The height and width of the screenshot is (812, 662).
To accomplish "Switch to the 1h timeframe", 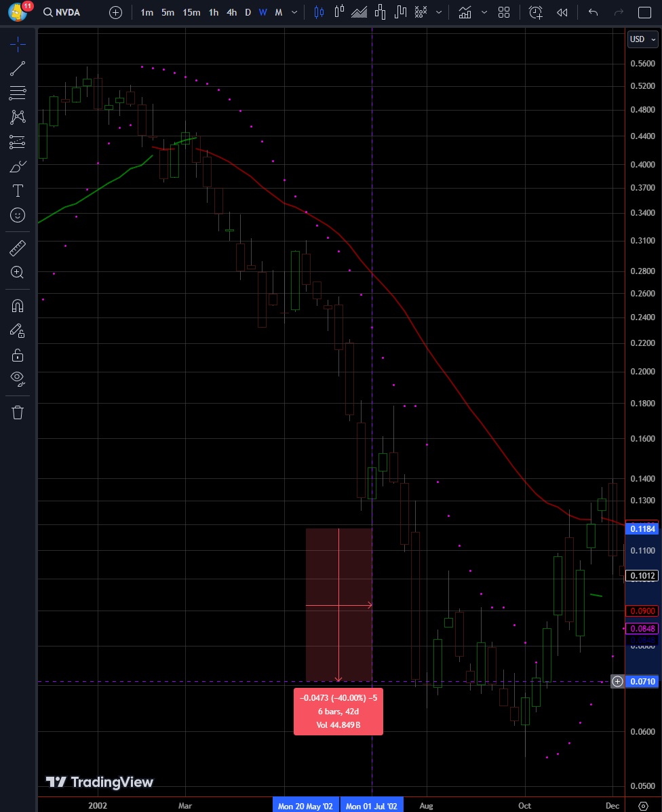I will tap(213, 12).
